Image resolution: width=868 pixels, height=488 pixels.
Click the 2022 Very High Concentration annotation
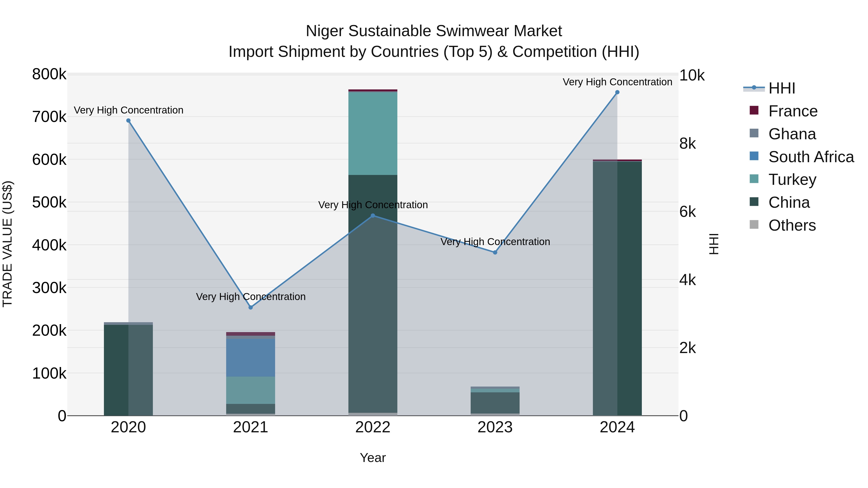pyautogui.click(x=373, y=205)
